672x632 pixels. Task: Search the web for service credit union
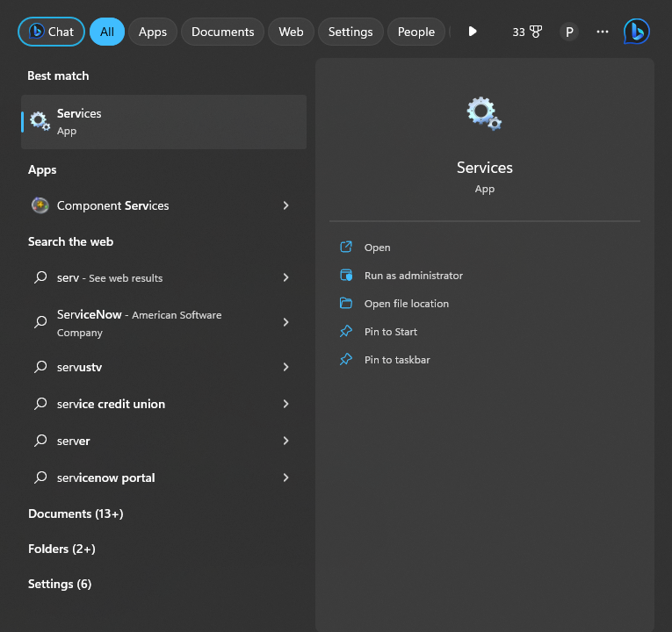[x=111, y=404]
